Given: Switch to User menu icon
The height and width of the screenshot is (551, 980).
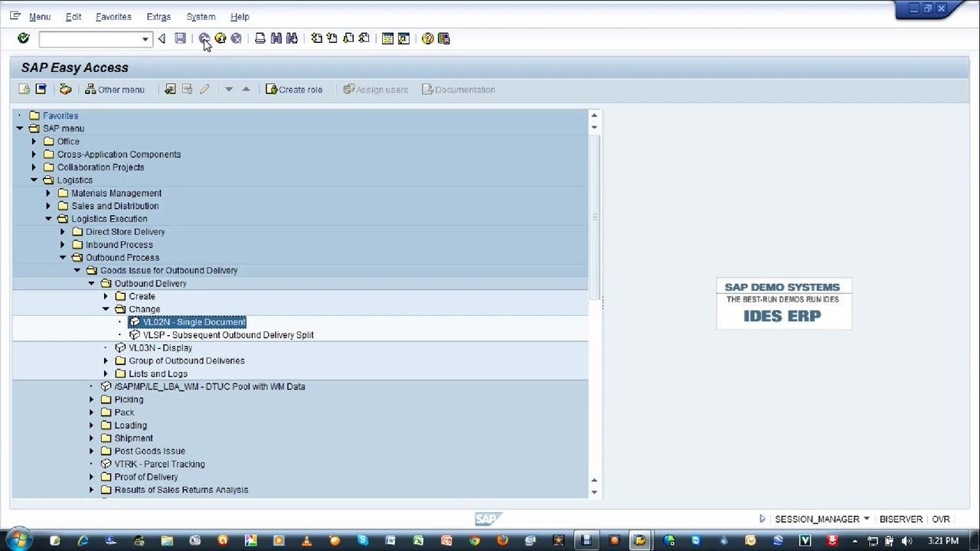Looking at the screenshot, I should tap(24, 90).
